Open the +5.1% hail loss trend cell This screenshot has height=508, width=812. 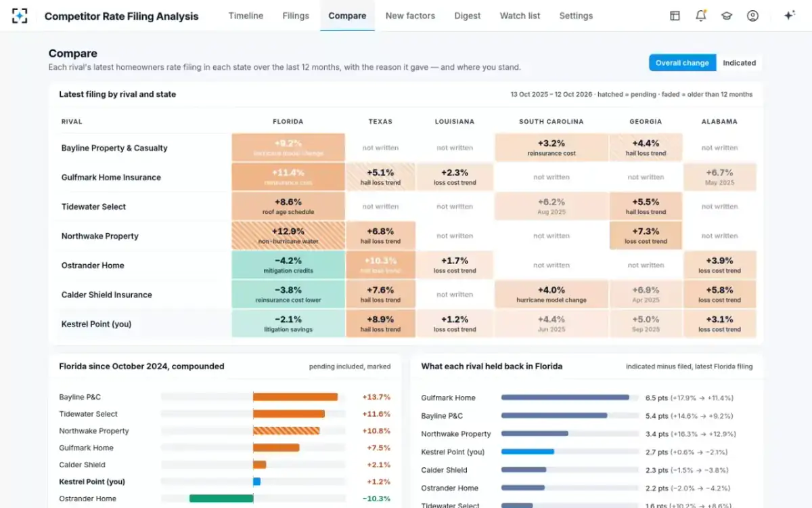[x=380, y=177]
